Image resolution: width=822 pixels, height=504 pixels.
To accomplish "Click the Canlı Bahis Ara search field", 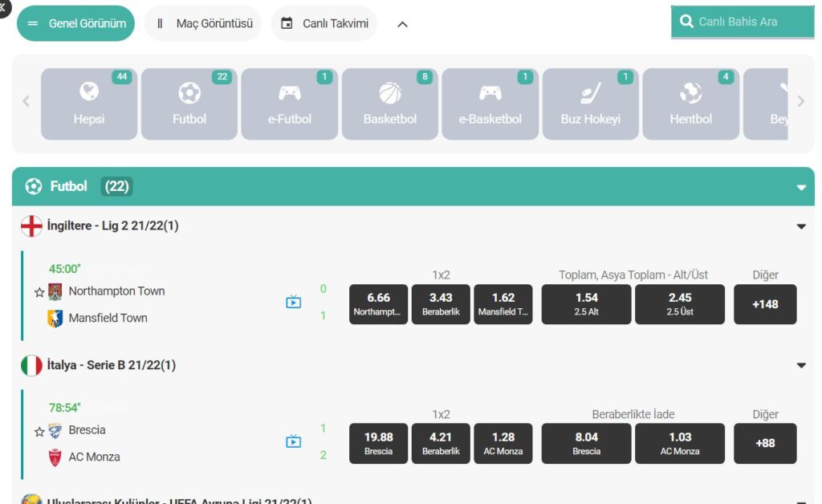I will click(743, 22).
